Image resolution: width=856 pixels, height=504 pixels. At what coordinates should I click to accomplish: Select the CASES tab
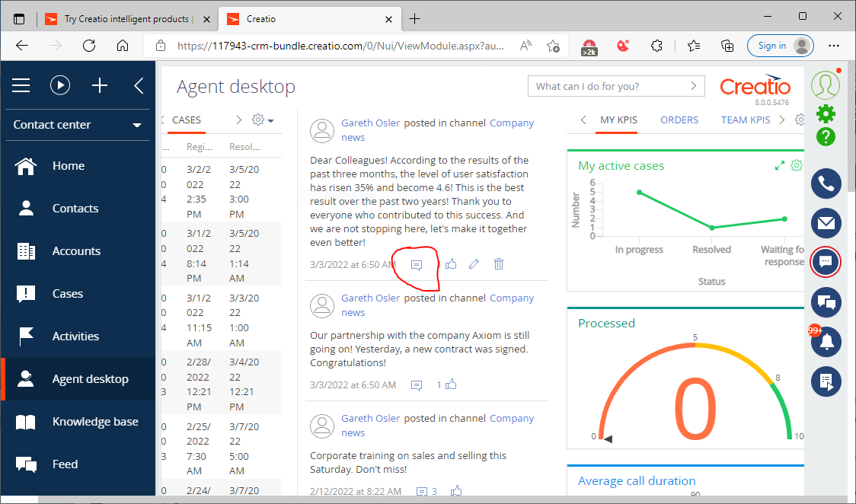pos(187,120)
